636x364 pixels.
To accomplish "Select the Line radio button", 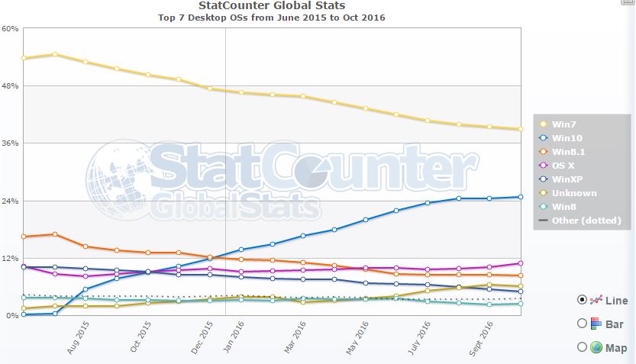I will (583, 301).
